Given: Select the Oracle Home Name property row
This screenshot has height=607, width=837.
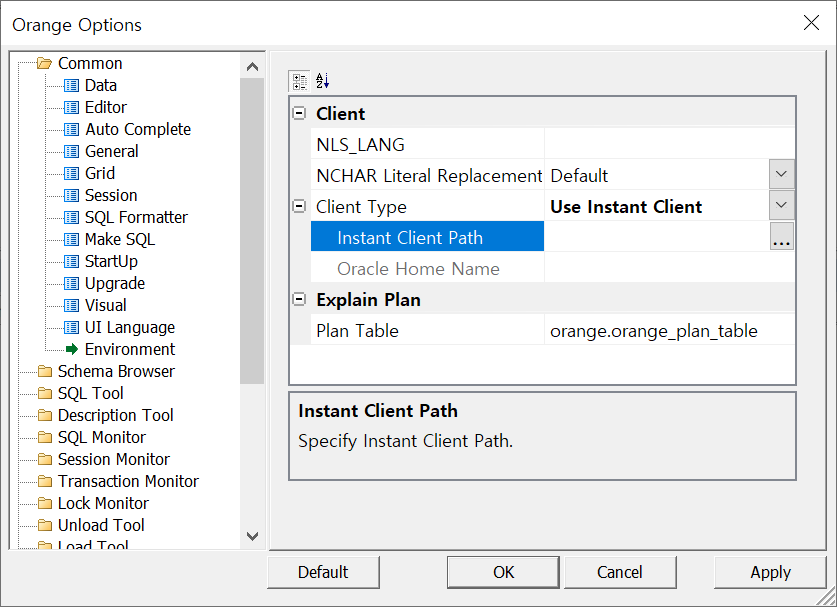Looking at the screenshot, I should [x=427, y=268].
